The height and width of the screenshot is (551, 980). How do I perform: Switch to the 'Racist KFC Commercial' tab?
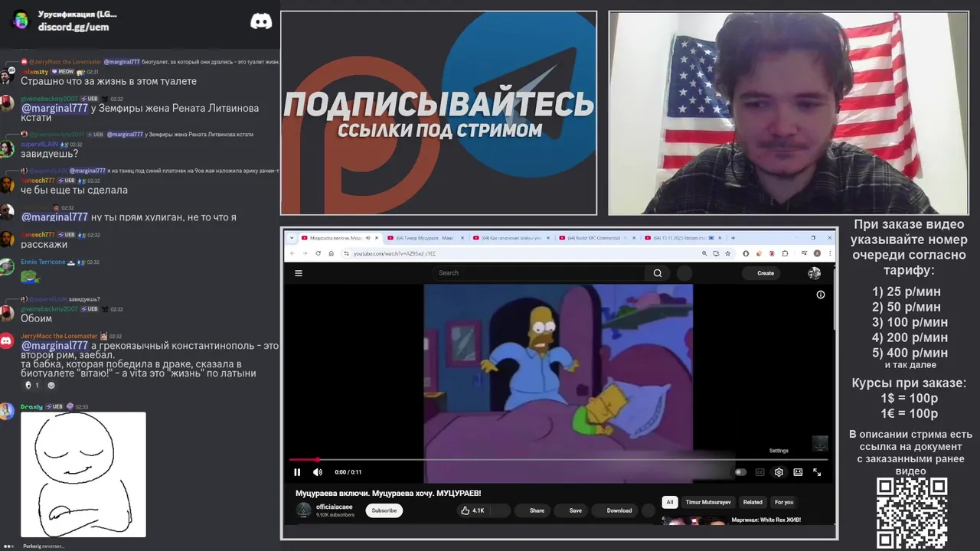596,238
